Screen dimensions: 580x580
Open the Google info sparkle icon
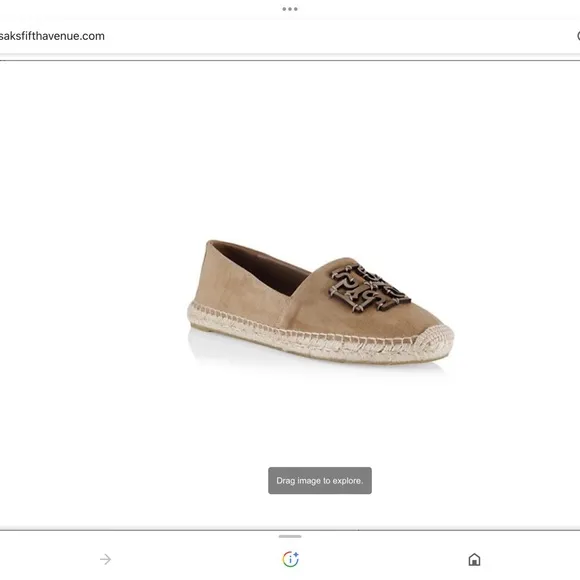[x=290, y=559]
